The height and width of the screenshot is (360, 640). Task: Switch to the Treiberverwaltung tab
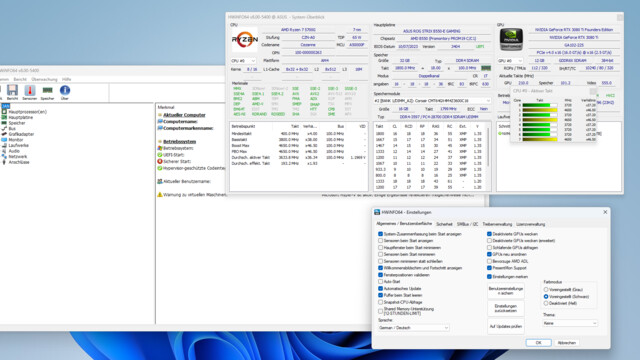pos(497,224)
